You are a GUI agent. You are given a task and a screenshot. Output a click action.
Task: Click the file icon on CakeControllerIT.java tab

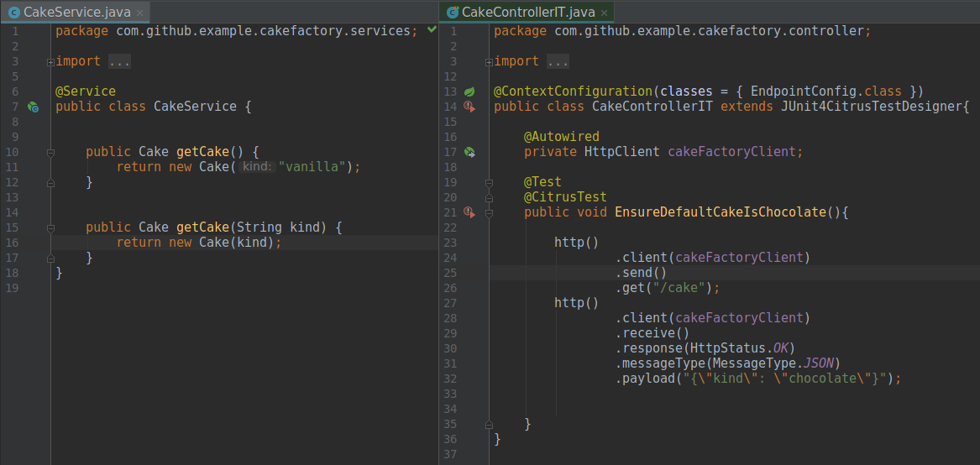(453, 13)
